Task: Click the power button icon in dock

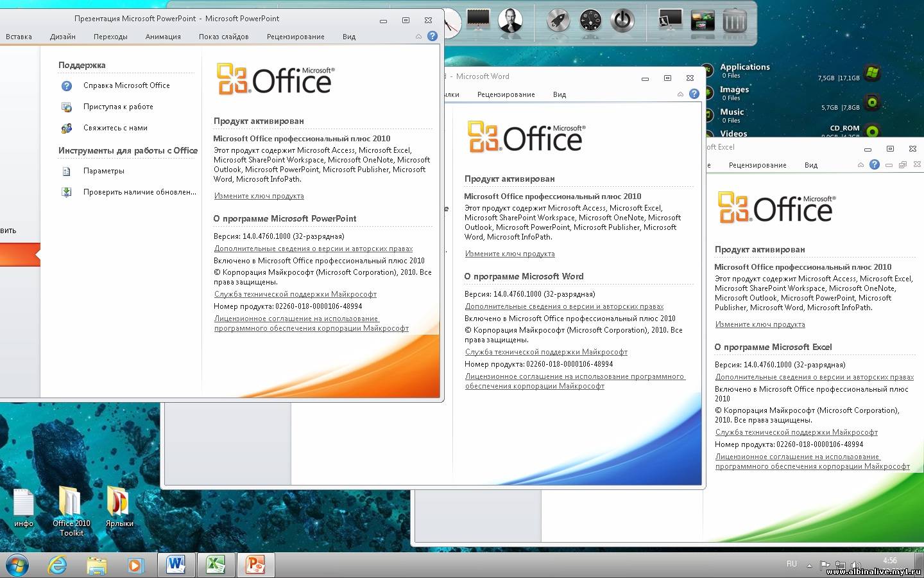Action: pyautogui.click(x=622, y=21)
